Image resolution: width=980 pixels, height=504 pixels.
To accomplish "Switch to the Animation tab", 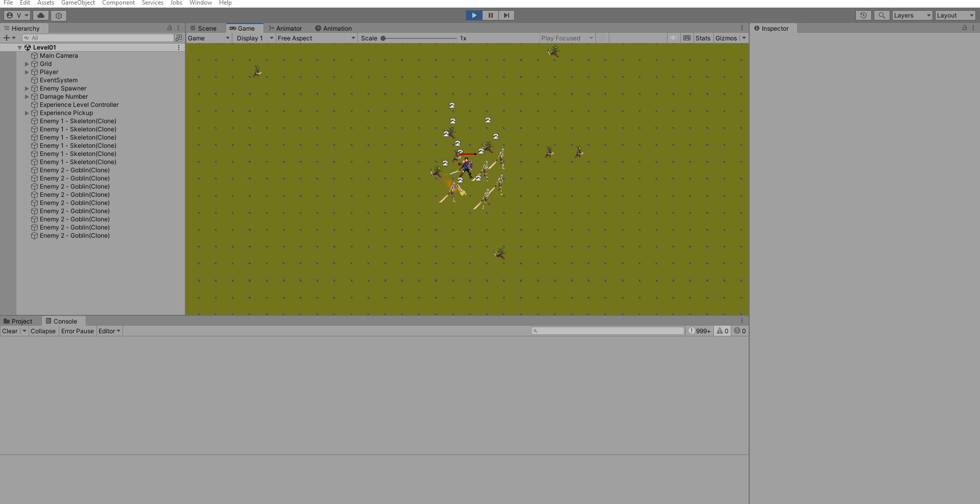I will (333, 28).
